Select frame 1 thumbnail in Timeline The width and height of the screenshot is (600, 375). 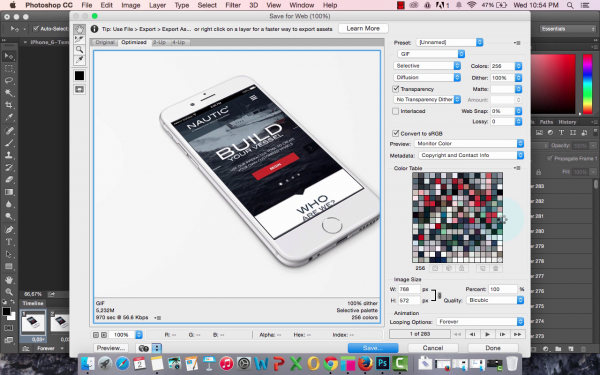click(x=33, y=323)
